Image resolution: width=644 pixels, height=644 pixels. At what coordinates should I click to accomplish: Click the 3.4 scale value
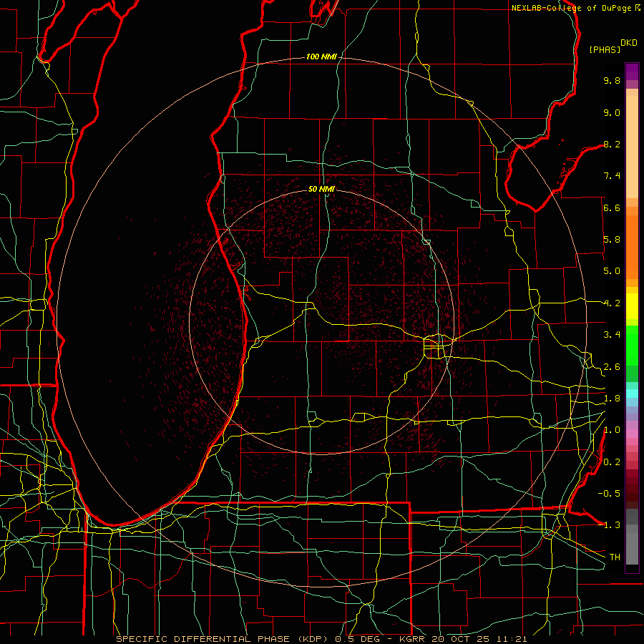point(612,335)
